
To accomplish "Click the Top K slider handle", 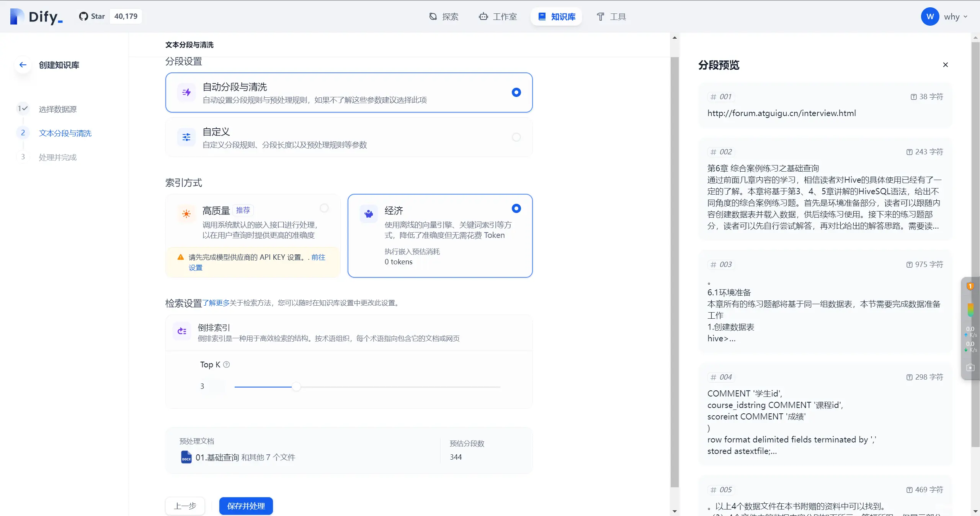I will 296,387.
